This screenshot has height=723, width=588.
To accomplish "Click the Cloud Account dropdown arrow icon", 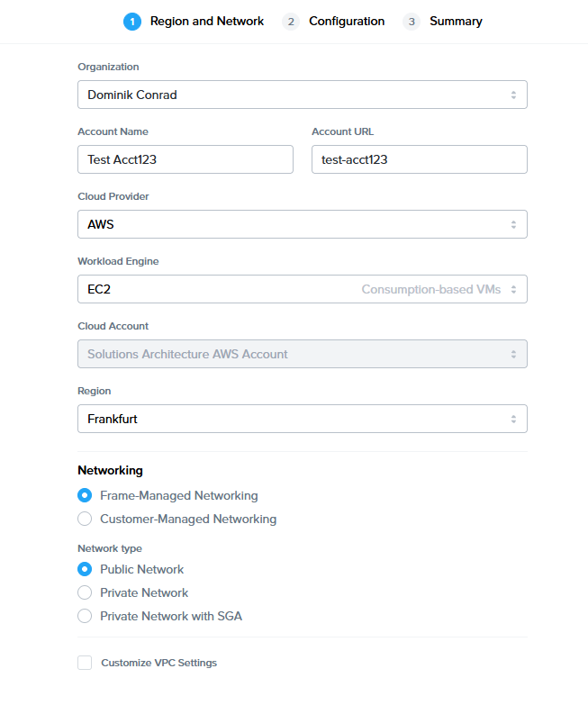I will 513,354.
